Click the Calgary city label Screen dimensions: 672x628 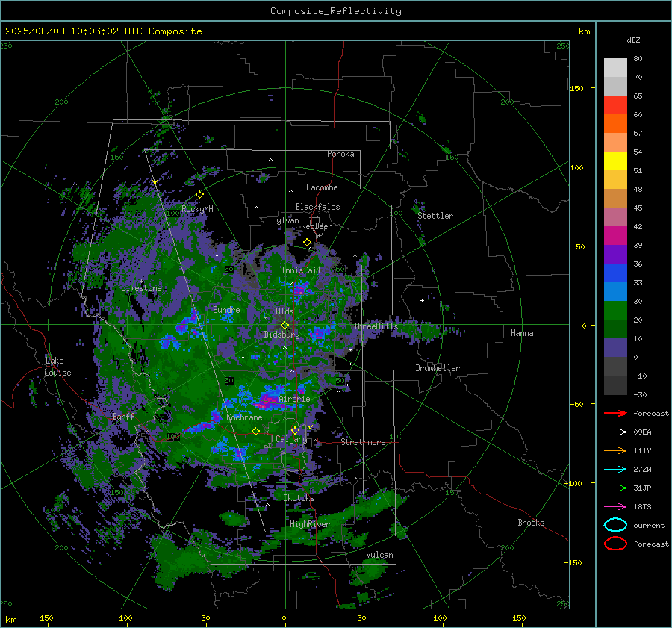pos(291,439)
